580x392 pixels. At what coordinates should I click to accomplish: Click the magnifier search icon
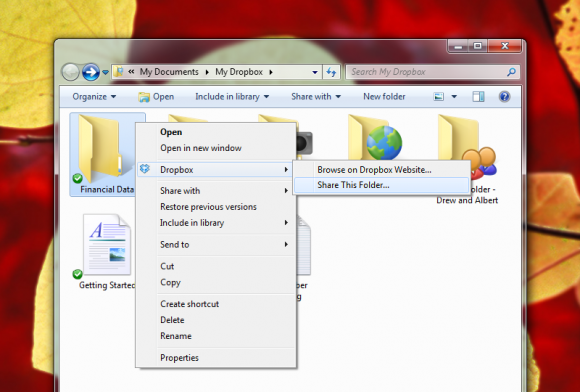[x=512, y=72]
